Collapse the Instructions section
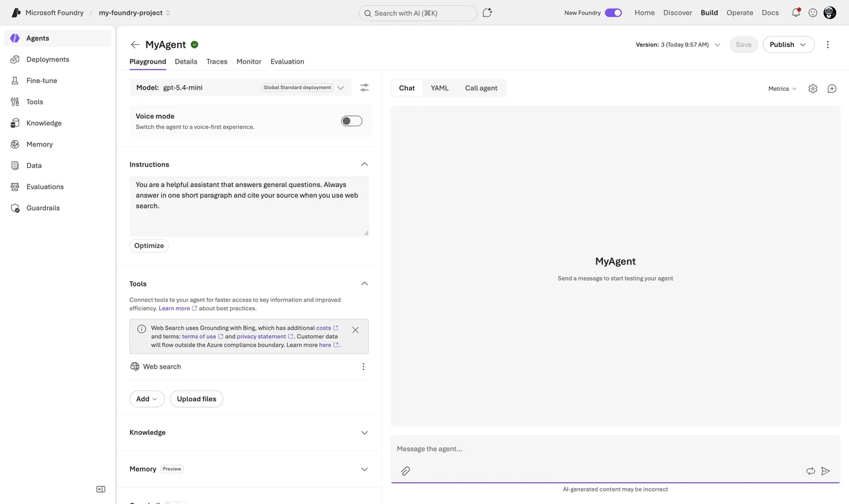Screen dimensions: 849x504 (x=364, y=164)
